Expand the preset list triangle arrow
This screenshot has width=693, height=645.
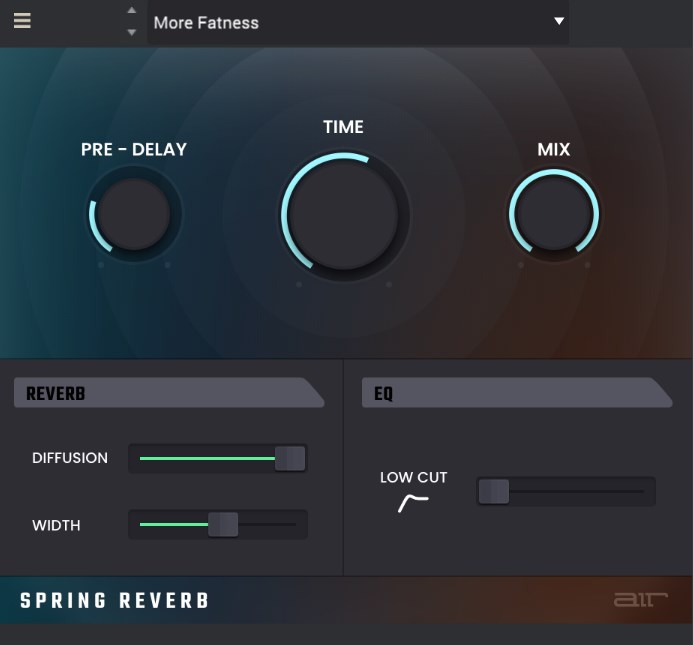[559, 22]
